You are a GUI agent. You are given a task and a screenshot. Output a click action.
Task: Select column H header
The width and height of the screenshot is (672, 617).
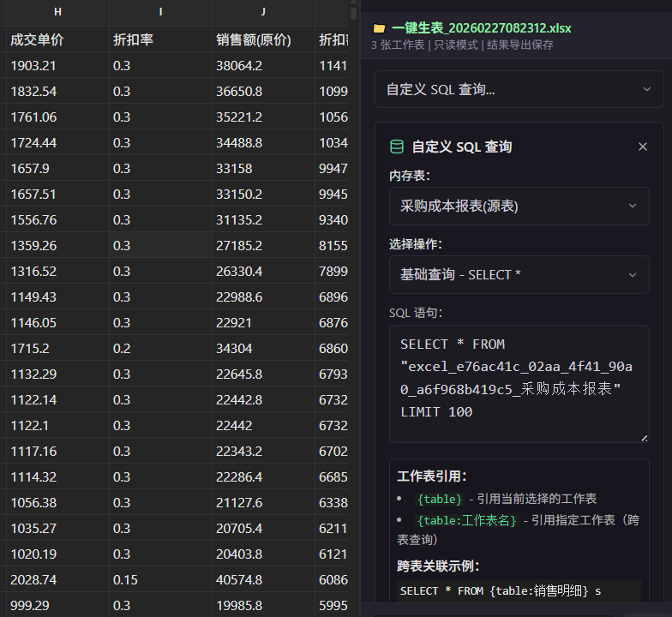click(x=58, y=12)
